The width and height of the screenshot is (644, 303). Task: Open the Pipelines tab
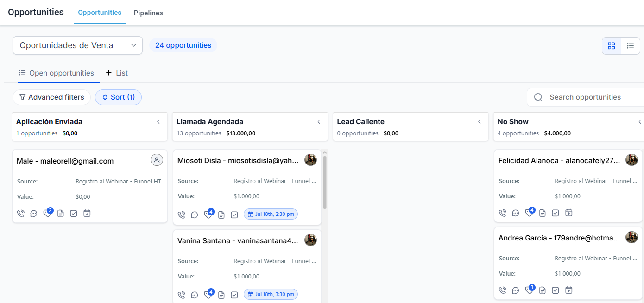pos(148,13)
